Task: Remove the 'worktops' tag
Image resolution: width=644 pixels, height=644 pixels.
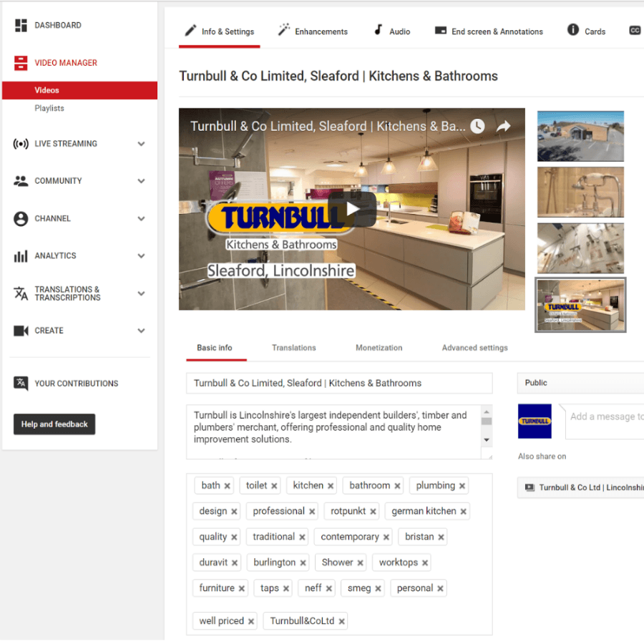Action: point(424,562)
